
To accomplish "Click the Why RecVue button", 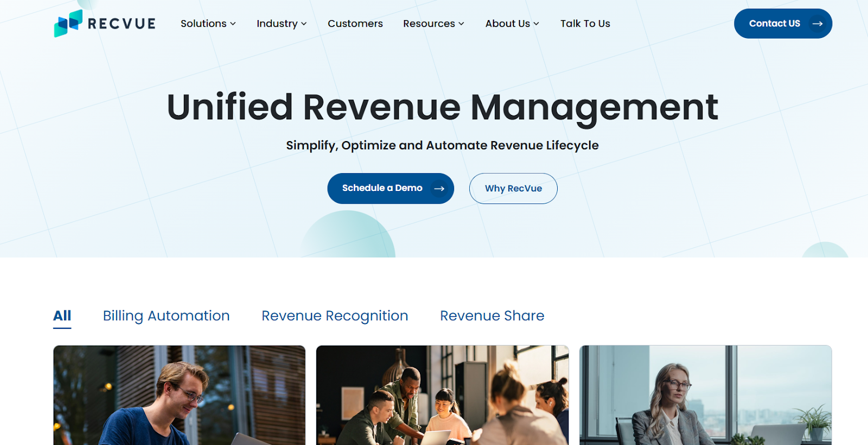I will (513, 188).
